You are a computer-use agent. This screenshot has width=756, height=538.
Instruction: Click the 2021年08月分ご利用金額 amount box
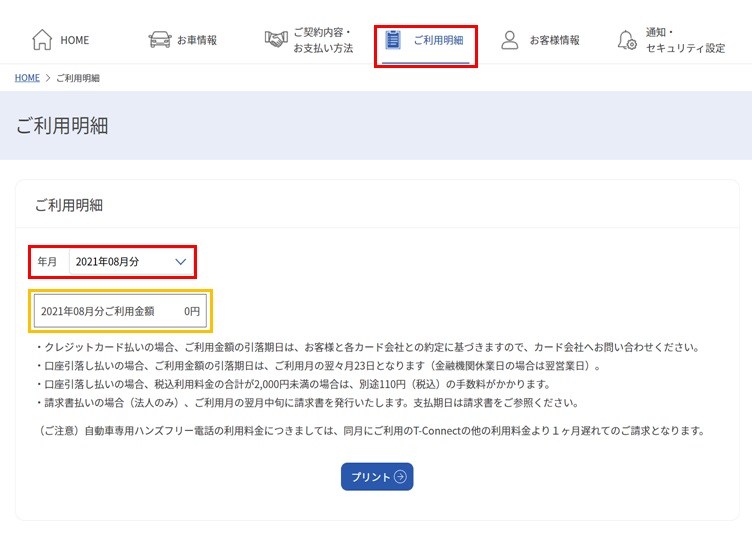(x=121, y=311)
